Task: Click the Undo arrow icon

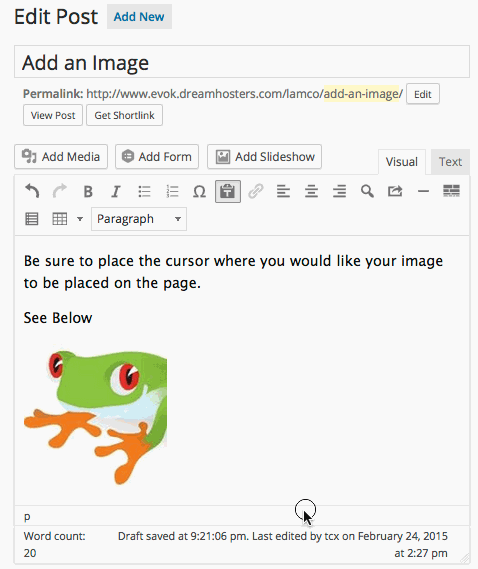Action: pos(32,191)
